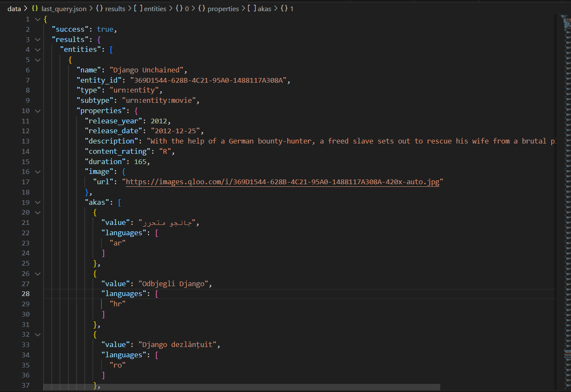The width and height of the screenshot is (571, 392).
Task: Fold the akas object on line 26
Action: click(x=38, y=274)
